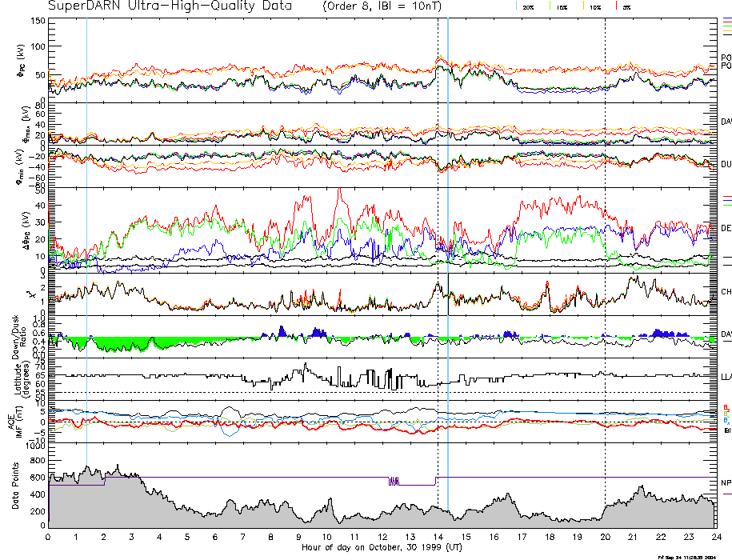Click the hour 0 tick label
This screenshot has width=732, height=560.
point(49,536)
